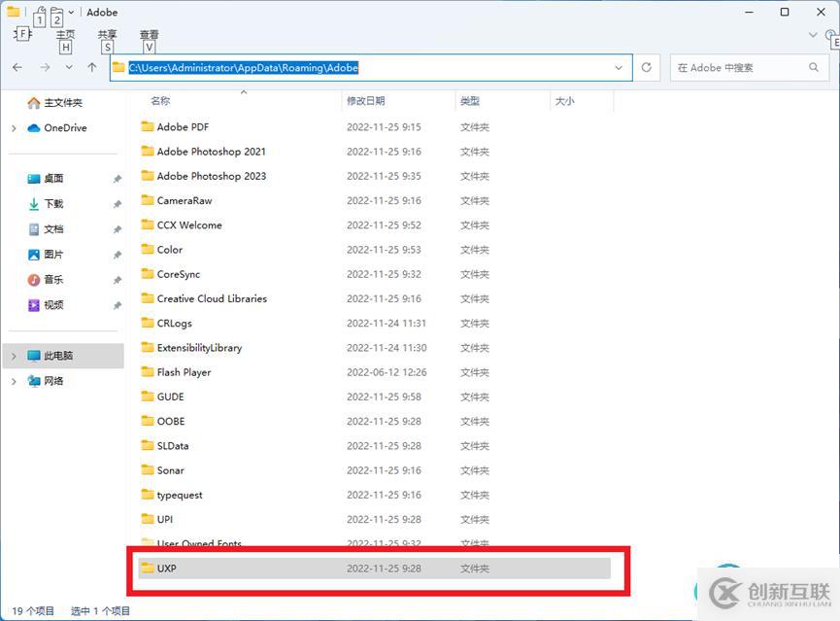Open the file menu tab marked F

pyautogui.click(x=22, y=34)
